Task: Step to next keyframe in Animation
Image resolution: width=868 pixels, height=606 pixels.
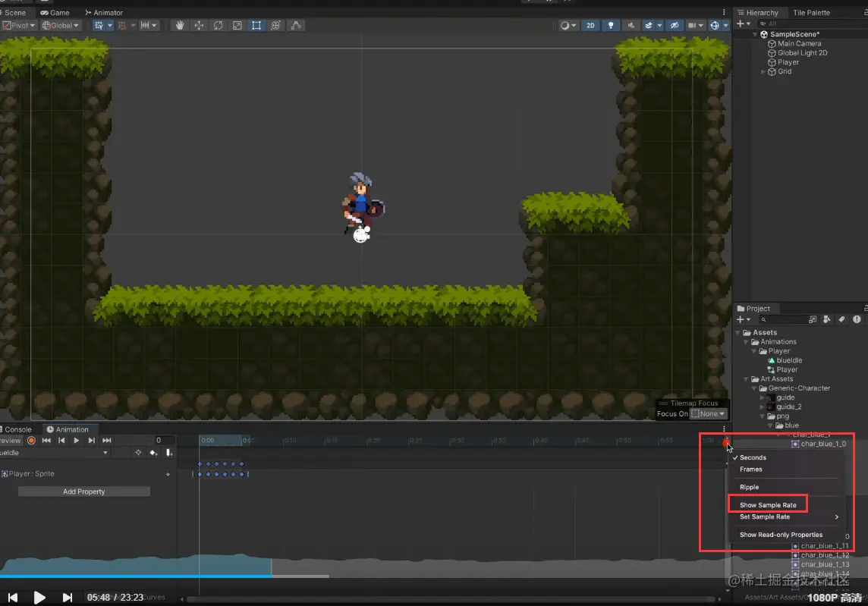Action: coord(91,441)
